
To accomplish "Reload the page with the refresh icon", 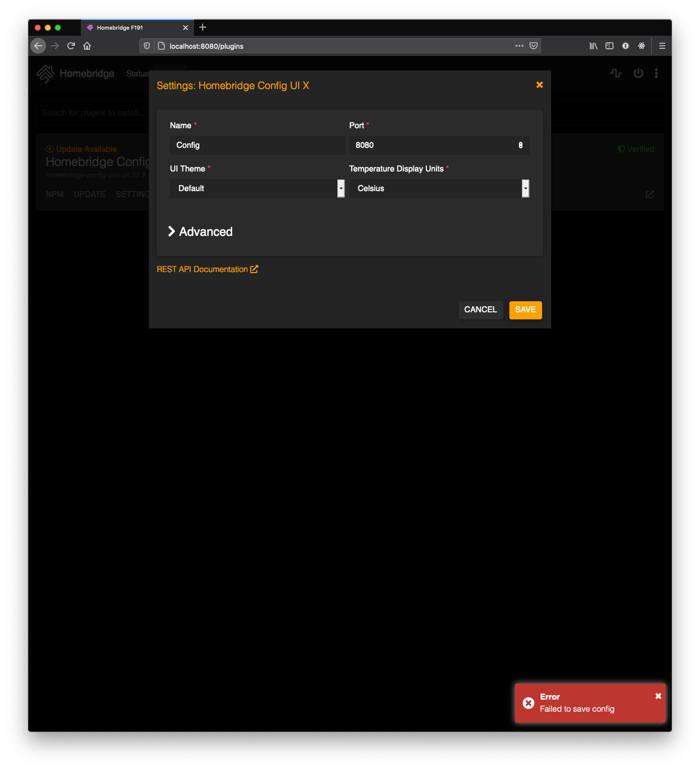I will point(71,46).
